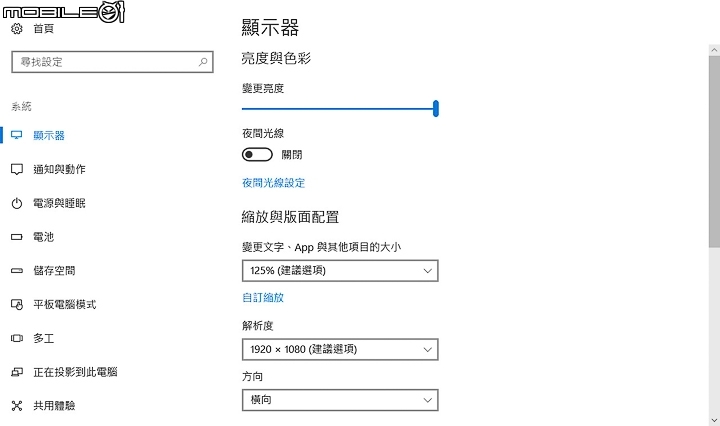Click the 首頁 gear icon
This screenshot has height=426, width=720.
point(17,29)
